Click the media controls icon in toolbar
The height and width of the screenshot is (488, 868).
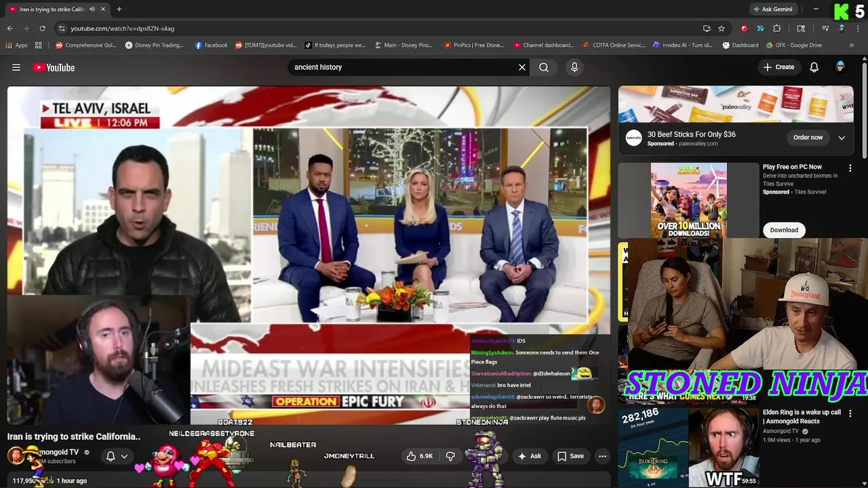(825, 28)
